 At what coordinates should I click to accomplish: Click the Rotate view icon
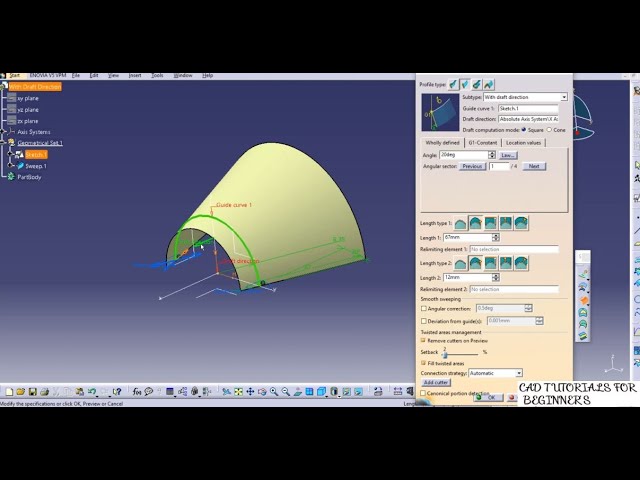(x=262, y=392)
